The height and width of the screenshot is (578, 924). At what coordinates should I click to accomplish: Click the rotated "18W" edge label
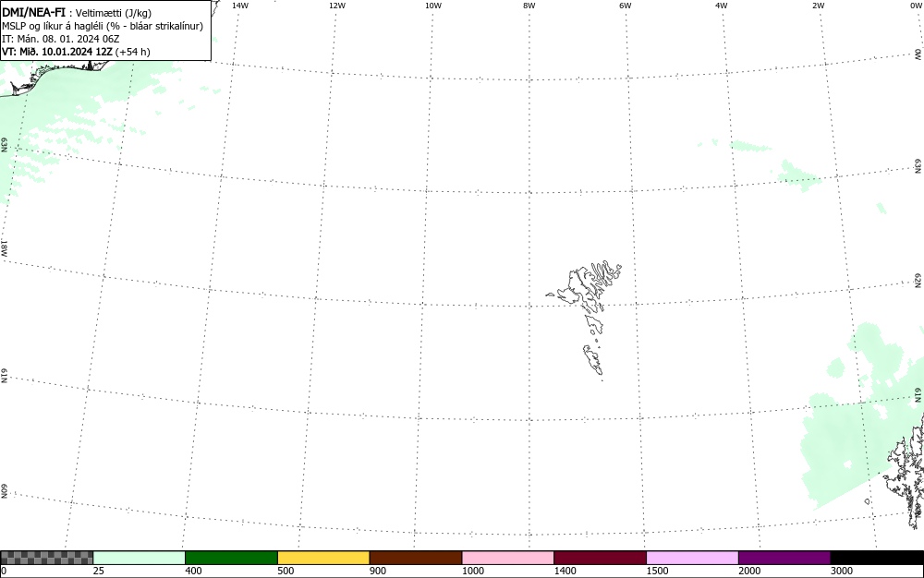point(4,247)
